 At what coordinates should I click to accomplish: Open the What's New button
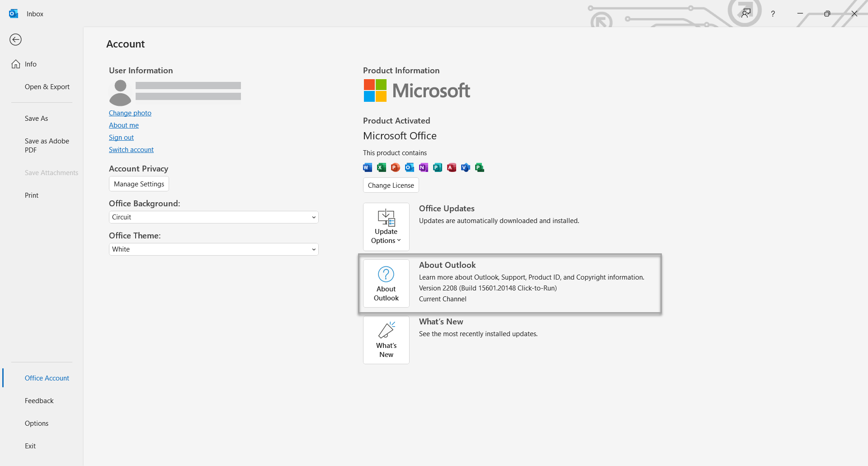386,340
